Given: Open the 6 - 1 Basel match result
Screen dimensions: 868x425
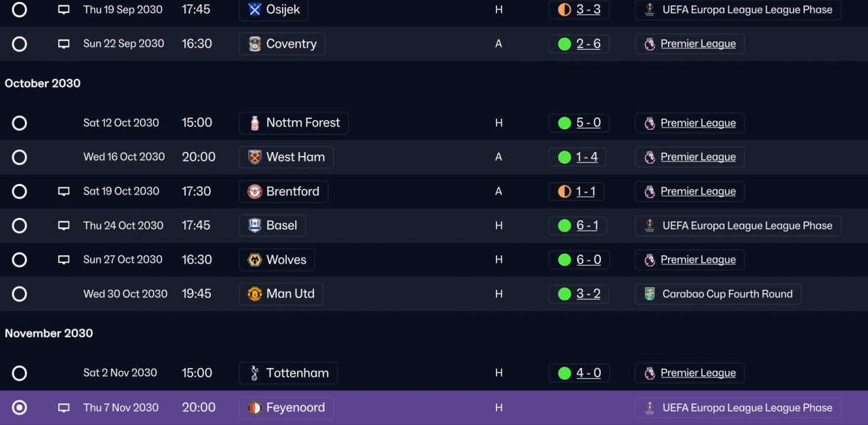Looking at the screenshot, I should 587,225.
